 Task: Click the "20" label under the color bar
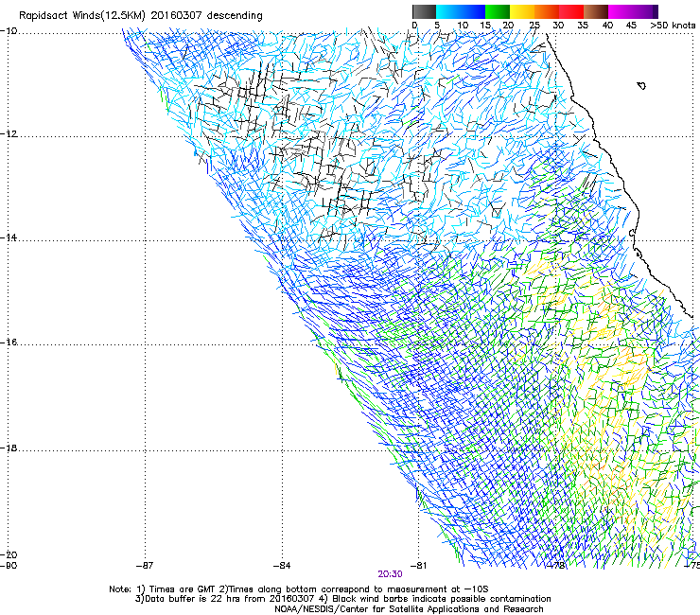[508, 26]
